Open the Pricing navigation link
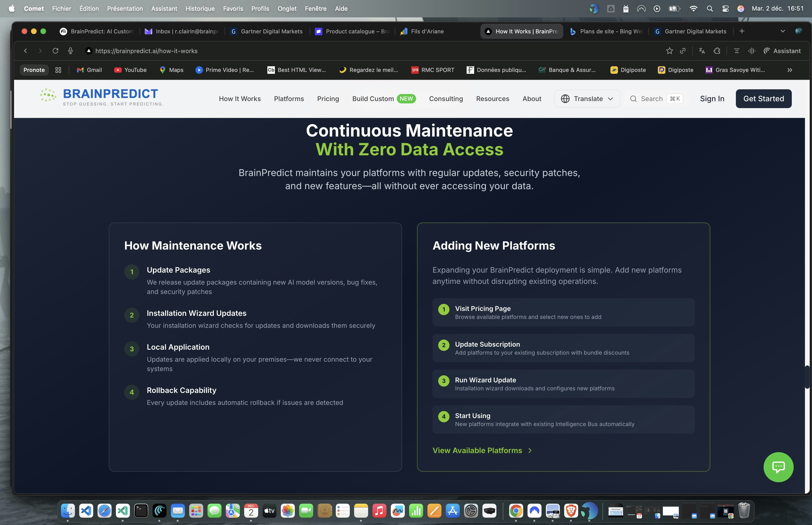 click(328, 98)
